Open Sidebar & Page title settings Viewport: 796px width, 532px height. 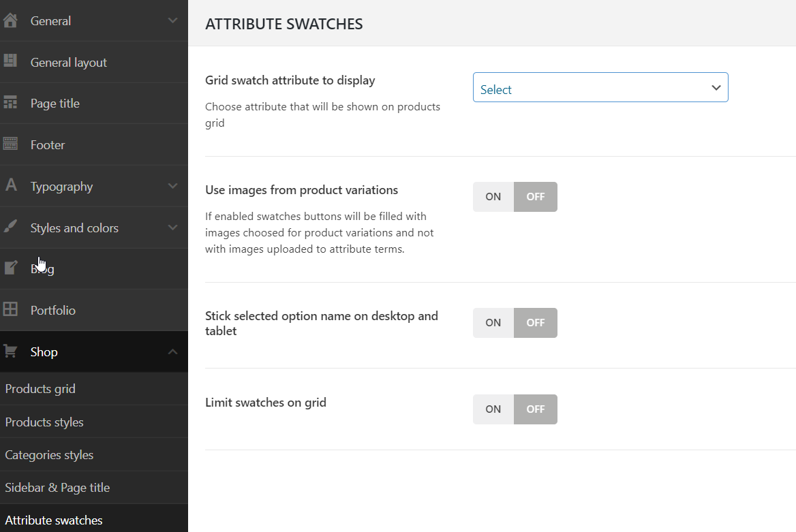pos(57,488)
